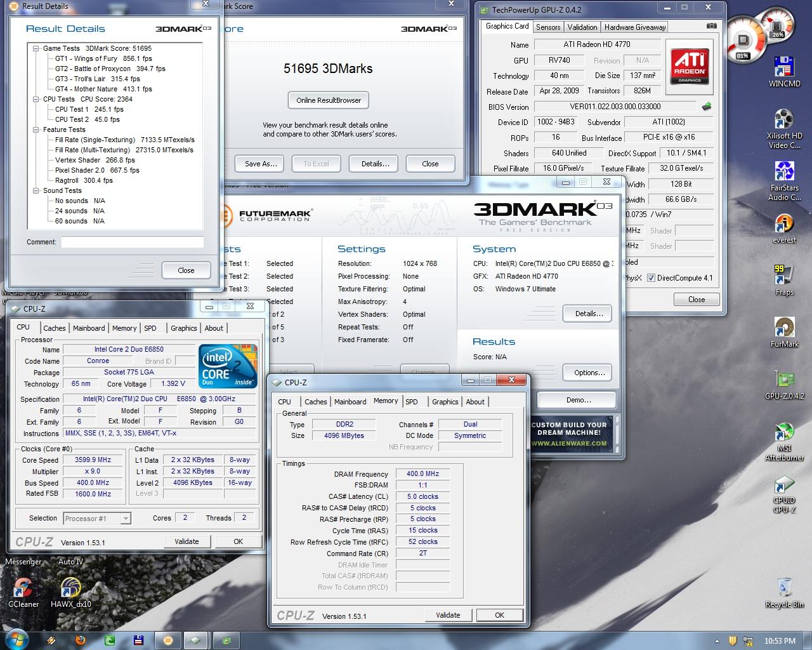This screenshot has height=650, width=812.
Task: Open FairStars Audio Converter shortcut
Action: click(784, 181)
